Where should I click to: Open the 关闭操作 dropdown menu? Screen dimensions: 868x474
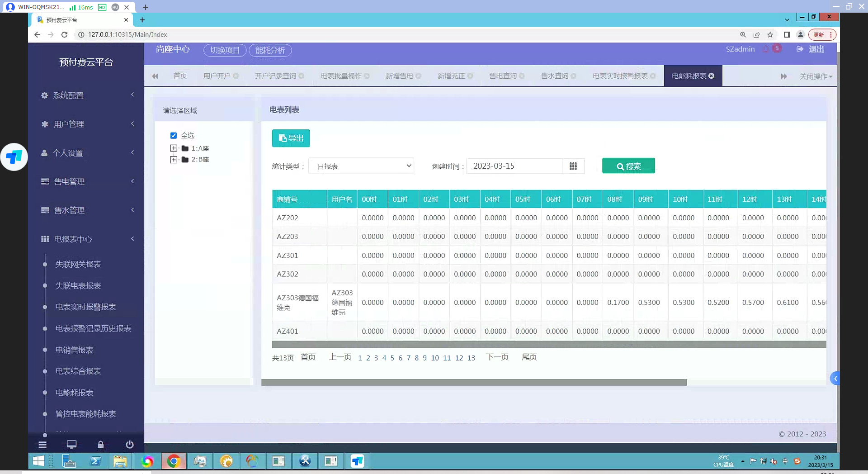click(816, 76)
